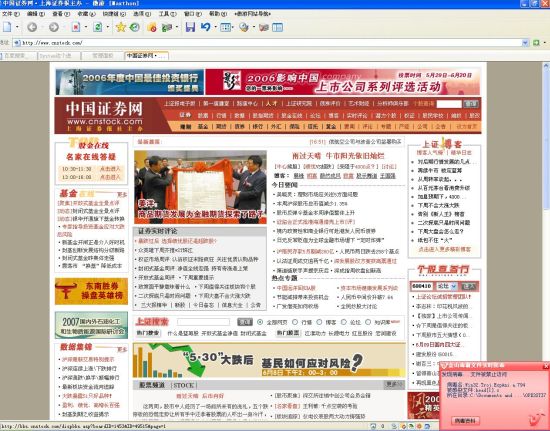Open the globe tools dropdown arrow

tap(253, 27)
